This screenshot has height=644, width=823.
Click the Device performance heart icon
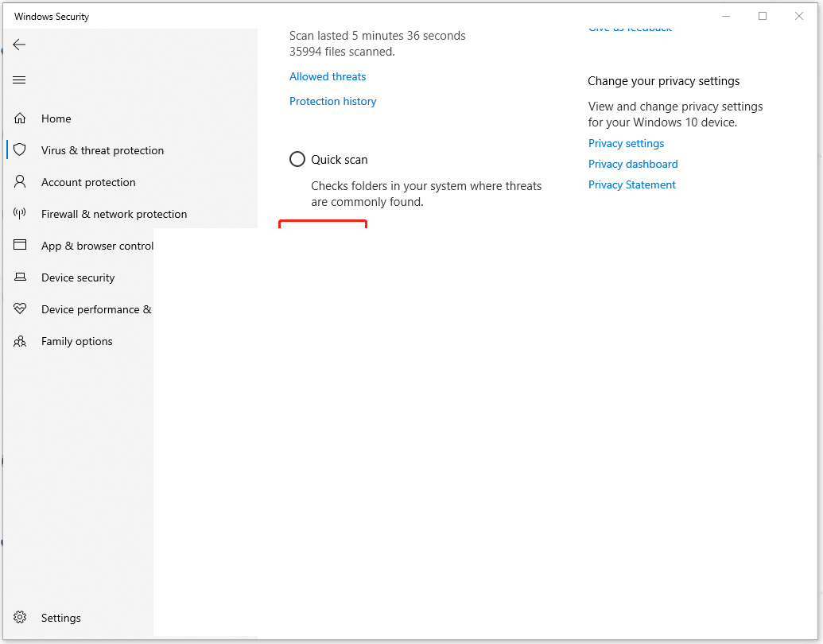(x=20, y=308)
